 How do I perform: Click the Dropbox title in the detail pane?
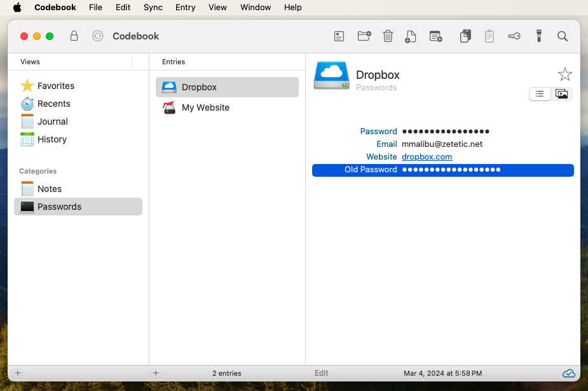point(378,75)
